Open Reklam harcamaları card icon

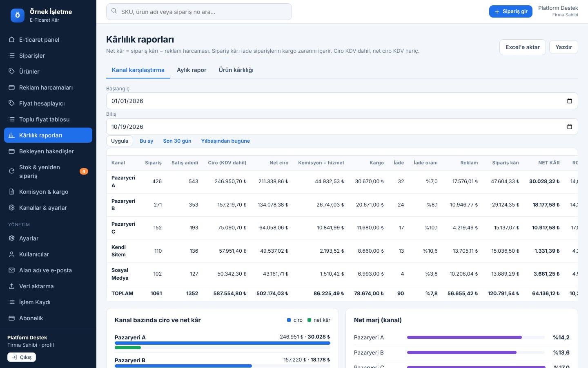[11, 88]
